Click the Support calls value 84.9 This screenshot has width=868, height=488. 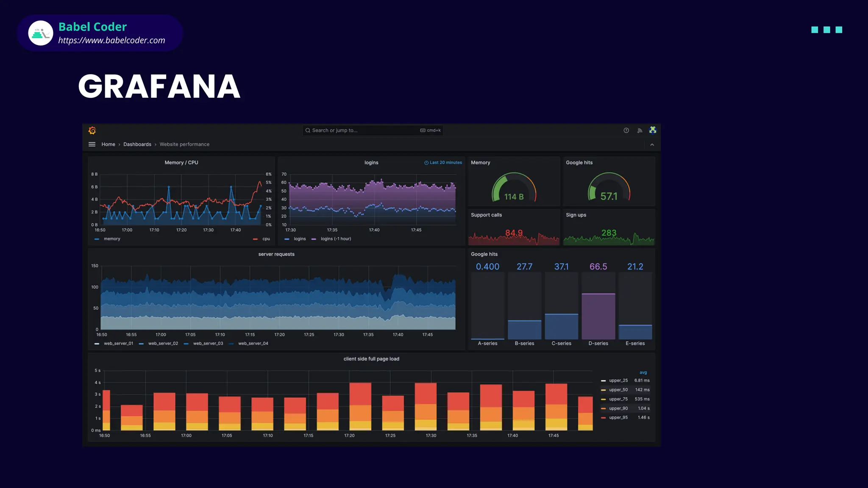514,233
